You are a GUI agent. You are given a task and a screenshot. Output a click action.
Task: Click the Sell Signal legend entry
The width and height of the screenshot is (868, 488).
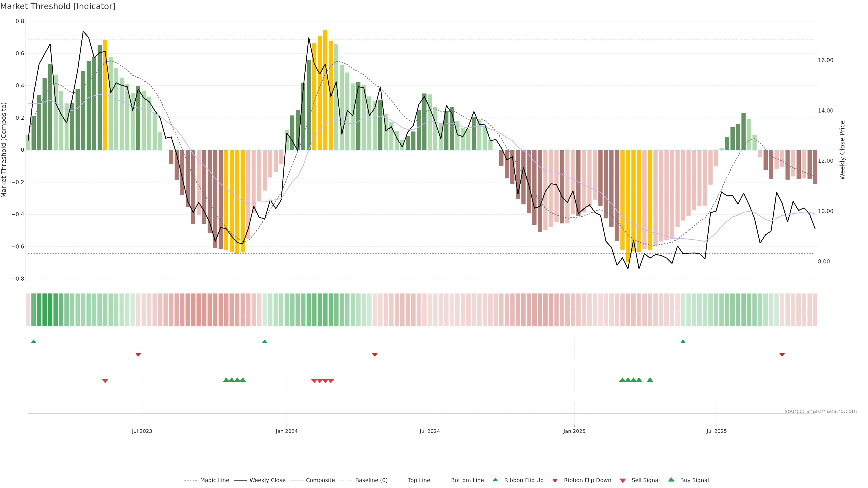coord(645,480)
